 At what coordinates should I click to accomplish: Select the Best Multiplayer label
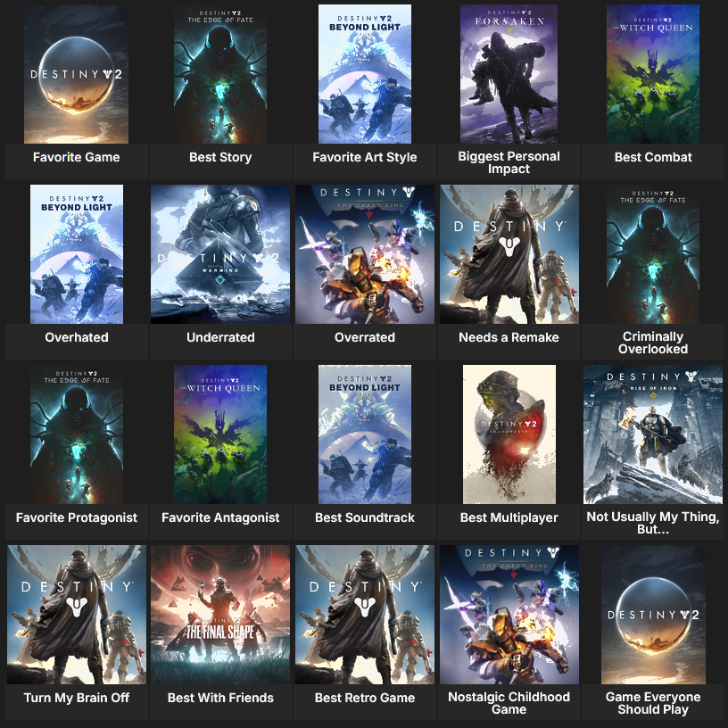click(x=509, y=517)
